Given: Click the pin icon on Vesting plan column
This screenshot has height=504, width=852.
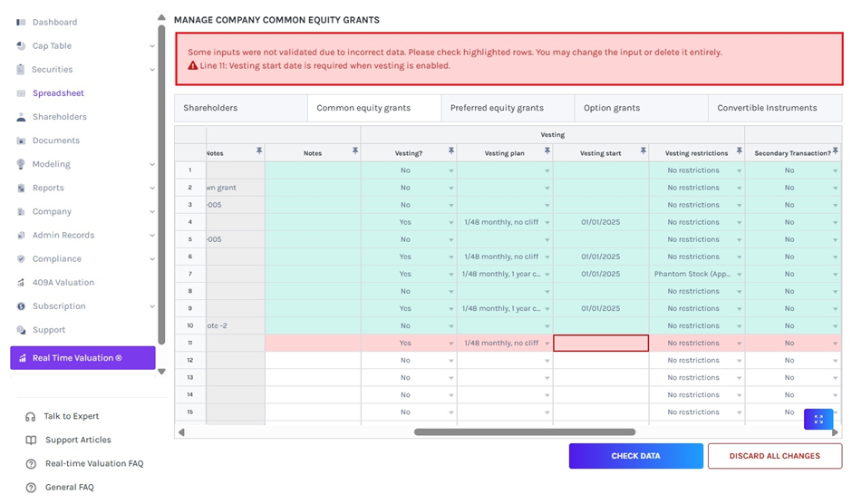Looking at the screenshot, I should 547,151.
